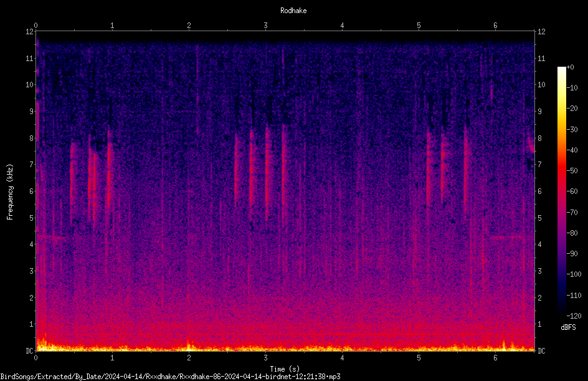The height and width of the screenshot is (381, 588).
Task: Click the 5 second tick on top axis
Action: pyautogui.click(x=419, y=26)
